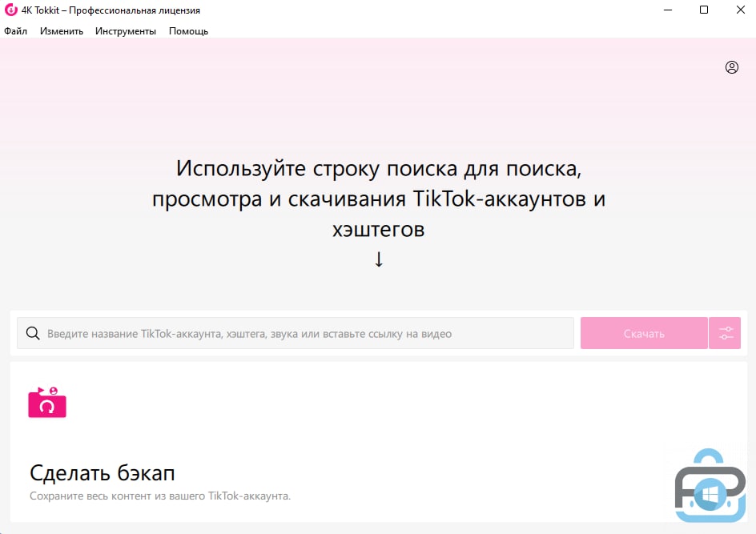Minimize the 4K Tokkit window
Image resolution: width=756 pixels, height=534 pixels.
[x=668, y=10]
